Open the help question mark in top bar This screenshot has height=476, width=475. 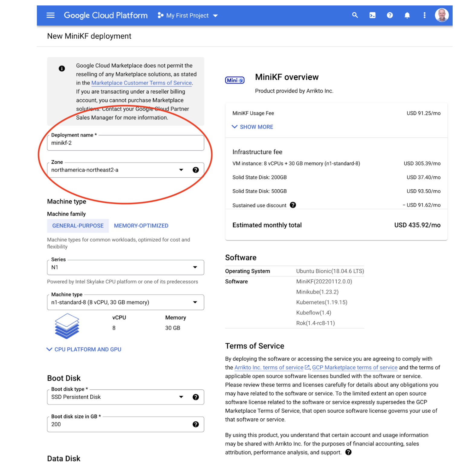click(390, 15)
